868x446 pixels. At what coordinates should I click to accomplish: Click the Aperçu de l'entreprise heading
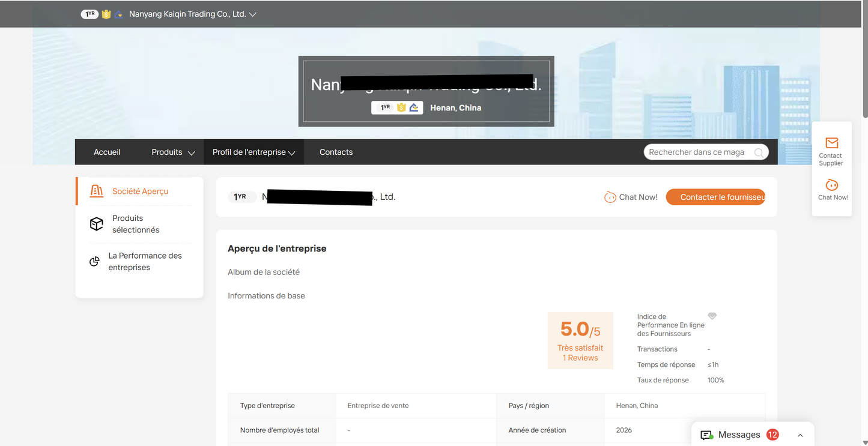277,249
